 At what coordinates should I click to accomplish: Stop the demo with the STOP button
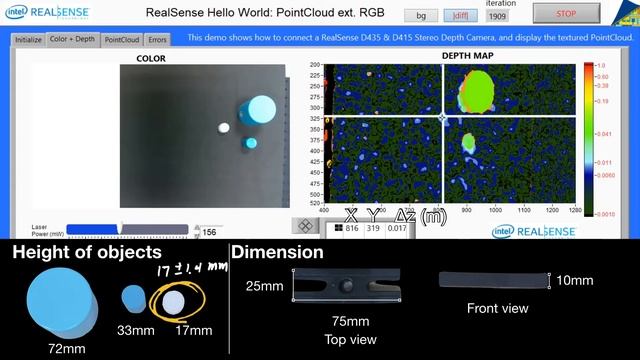coord(566,13)
